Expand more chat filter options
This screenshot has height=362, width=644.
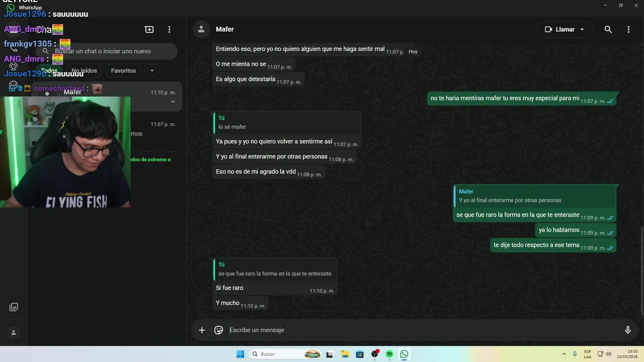[x=152, y=70]
